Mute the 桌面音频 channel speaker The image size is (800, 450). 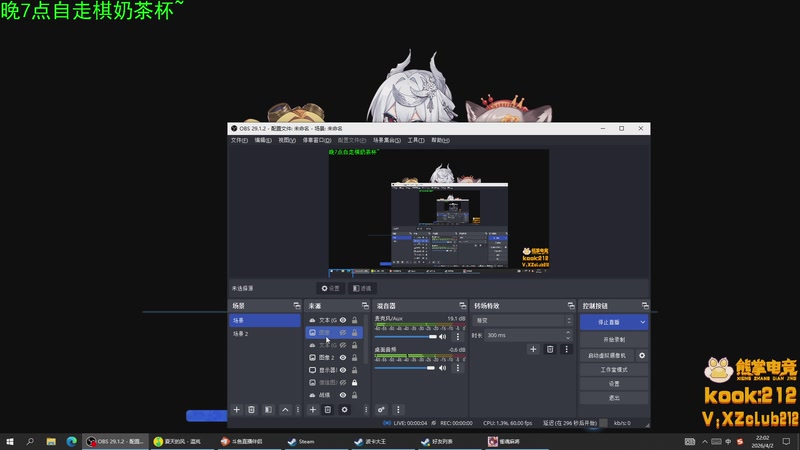tap(442, 368)
